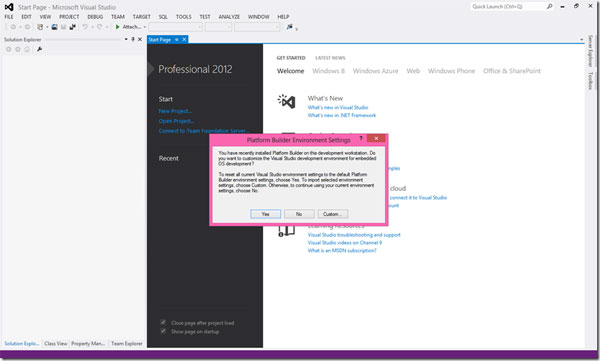This screenshot has height=361, width=600.
Task: Expand the Attach button dropdown arrow
Action: tap(145, 27)
